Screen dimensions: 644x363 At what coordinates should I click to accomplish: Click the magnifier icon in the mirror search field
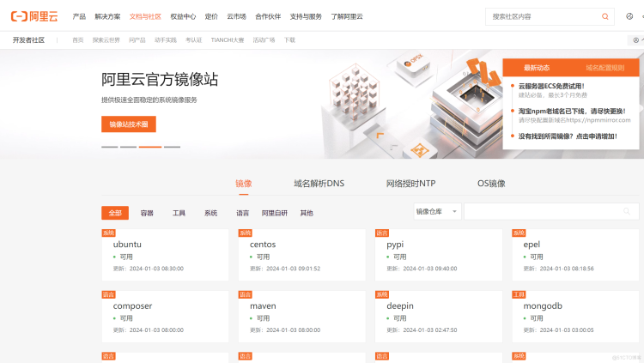[627, 211]
